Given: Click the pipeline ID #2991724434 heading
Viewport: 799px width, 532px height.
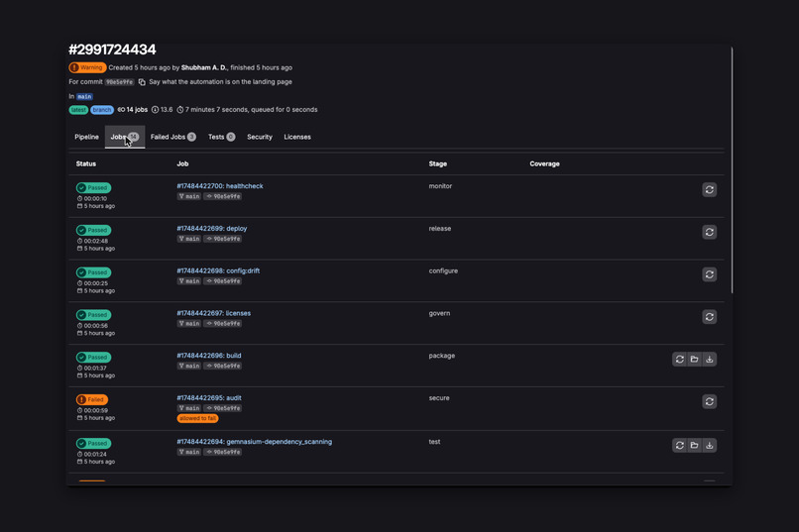Looking at the screenshot, I should point(112,50).
